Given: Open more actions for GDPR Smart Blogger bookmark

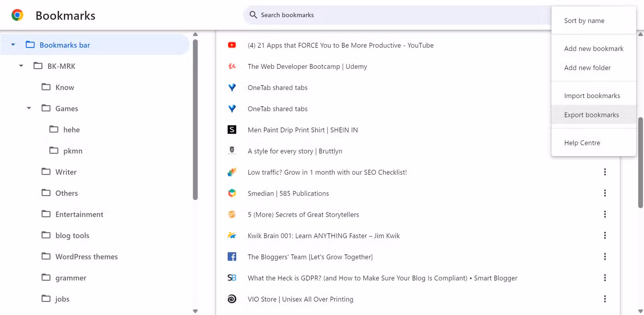Looking at the screenshot, I should 605,277.
